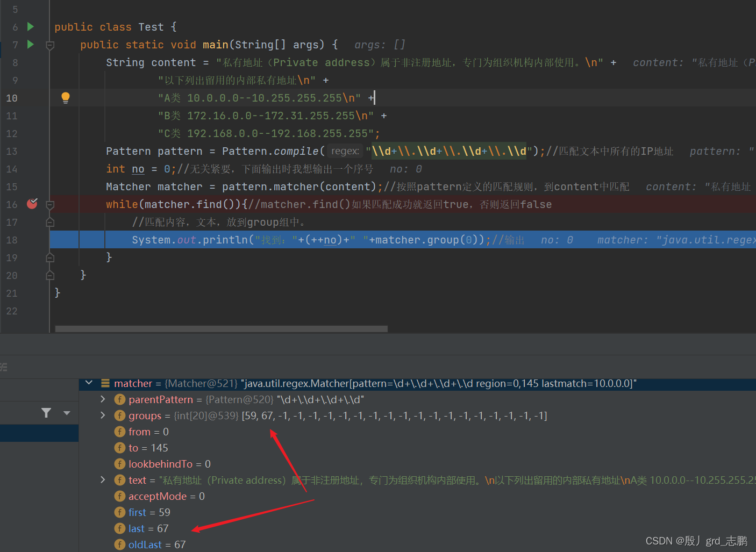Run the Test class from the line 6 gutter arrow

tap(31, 26)
